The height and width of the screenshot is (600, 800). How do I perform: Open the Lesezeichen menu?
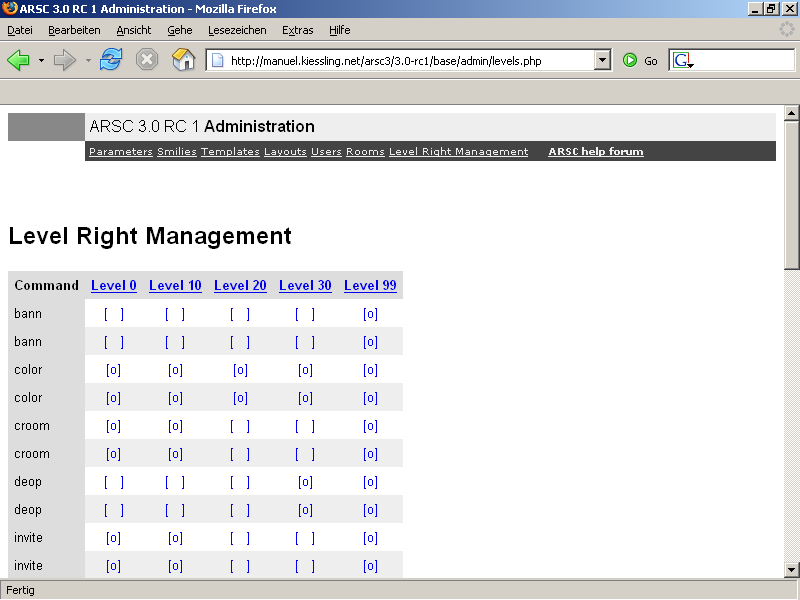click(237, 30)
